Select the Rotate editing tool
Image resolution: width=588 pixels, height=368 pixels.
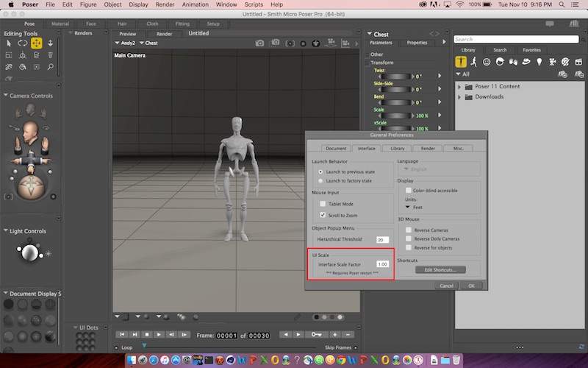23,43
